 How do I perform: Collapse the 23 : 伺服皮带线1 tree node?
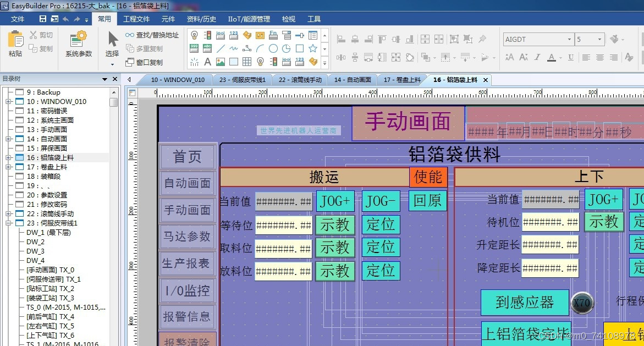click(x=8, y=223)
